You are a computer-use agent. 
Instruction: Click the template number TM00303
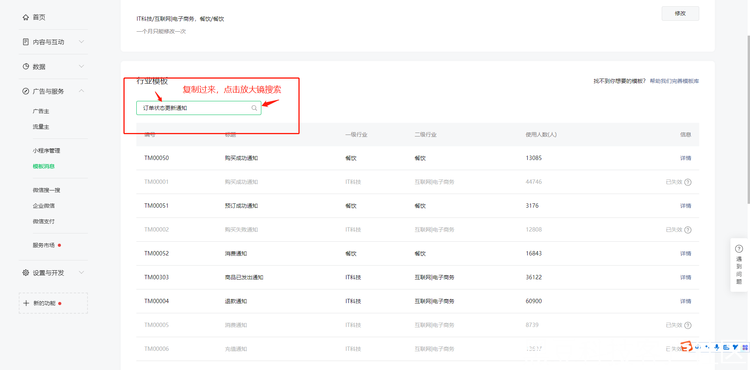pyautogui.click(x=157, y=278)
